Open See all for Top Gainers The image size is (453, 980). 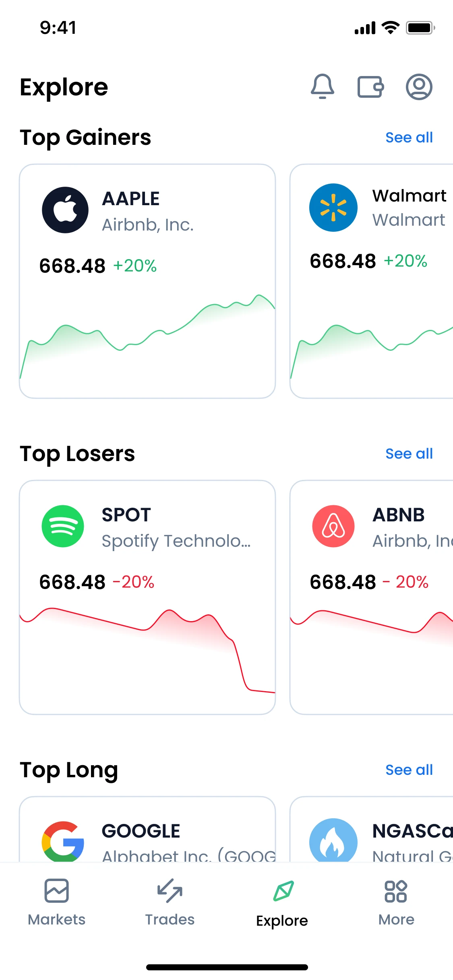(409, 137)
